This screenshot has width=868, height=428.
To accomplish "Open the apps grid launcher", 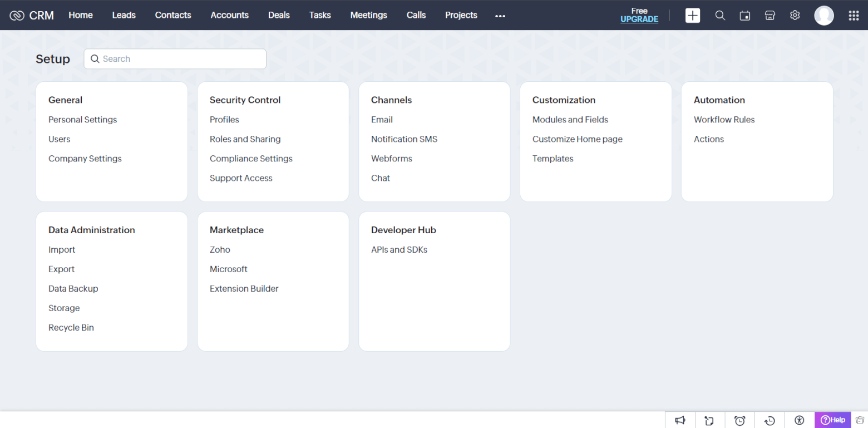I will 854,16.
